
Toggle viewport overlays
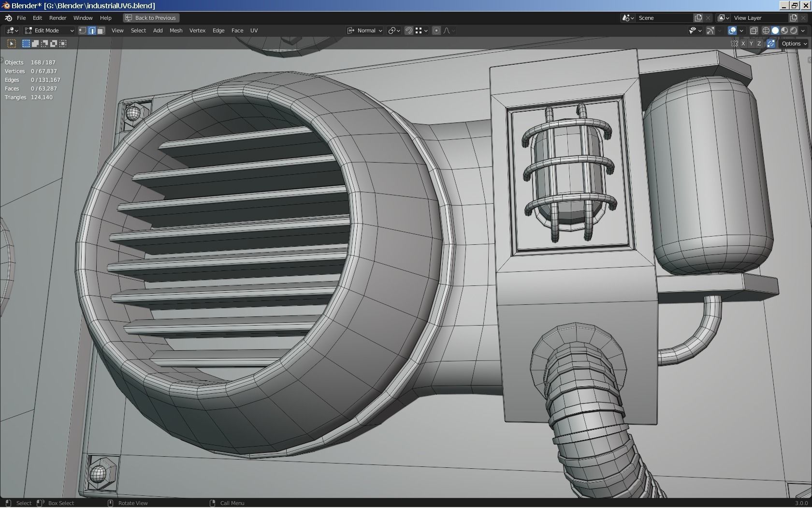732,30
